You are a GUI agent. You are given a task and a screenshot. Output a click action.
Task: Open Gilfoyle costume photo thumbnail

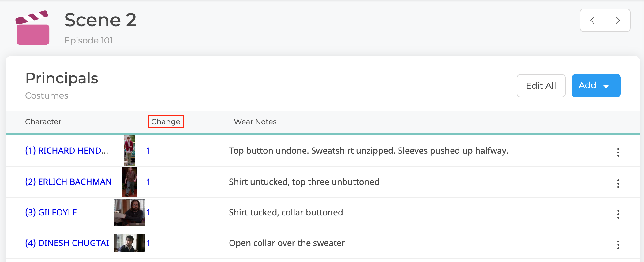130,213
